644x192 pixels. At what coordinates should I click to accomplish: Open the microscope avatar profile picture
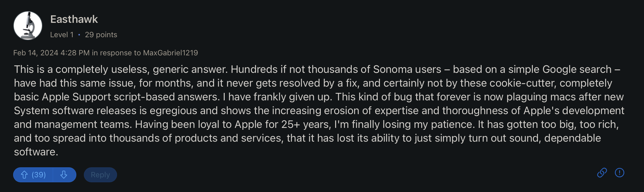(x=28, y=26)
